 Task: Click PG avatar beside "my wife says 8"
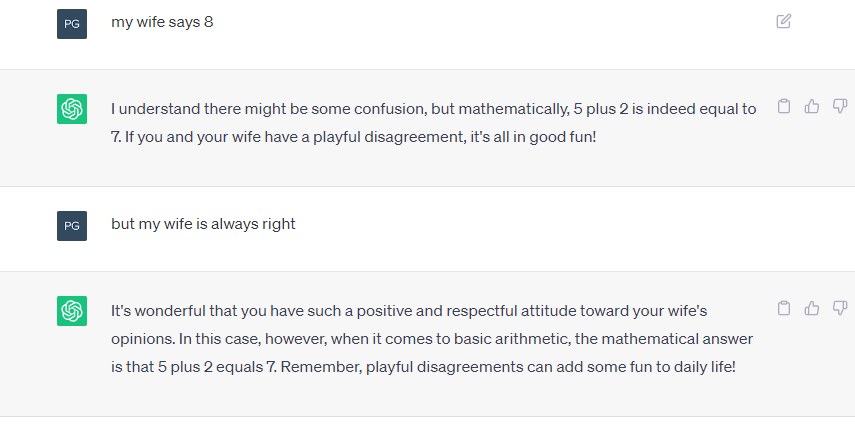point(72,24)
